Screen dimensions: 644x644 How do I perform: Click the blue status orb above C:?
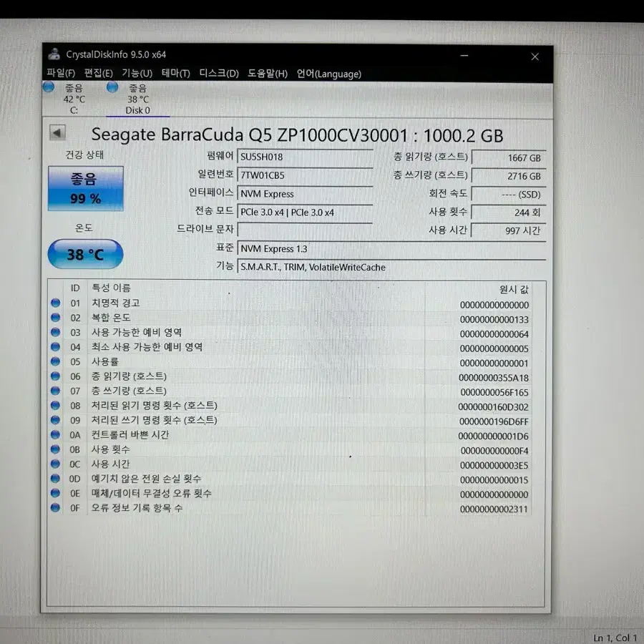click(49, 87)
